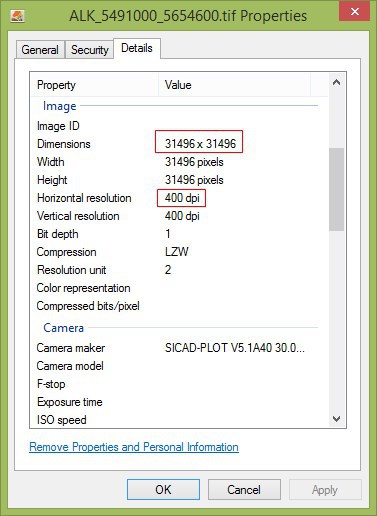Click the 31496 x 31496 dimensions value
Image resolution: width=377 pixels, height=516 pixels.
[200, 143]
